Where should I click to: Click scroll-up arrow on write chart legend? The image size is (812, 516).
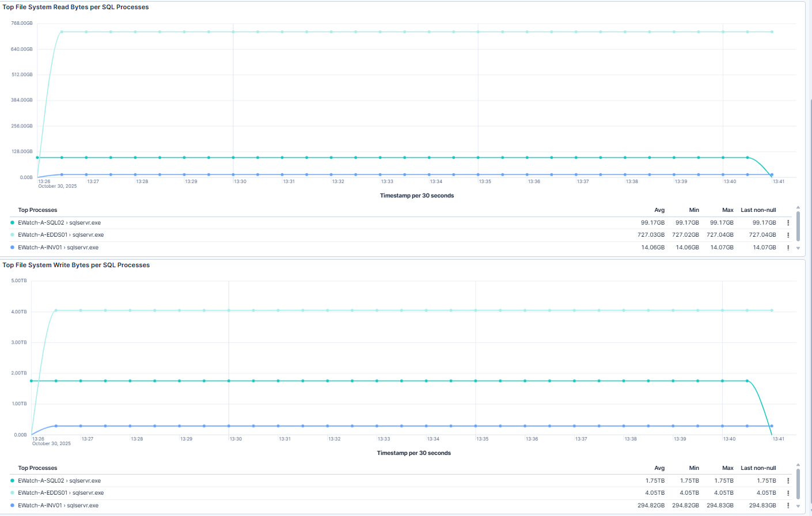click(x=798, y=466)
